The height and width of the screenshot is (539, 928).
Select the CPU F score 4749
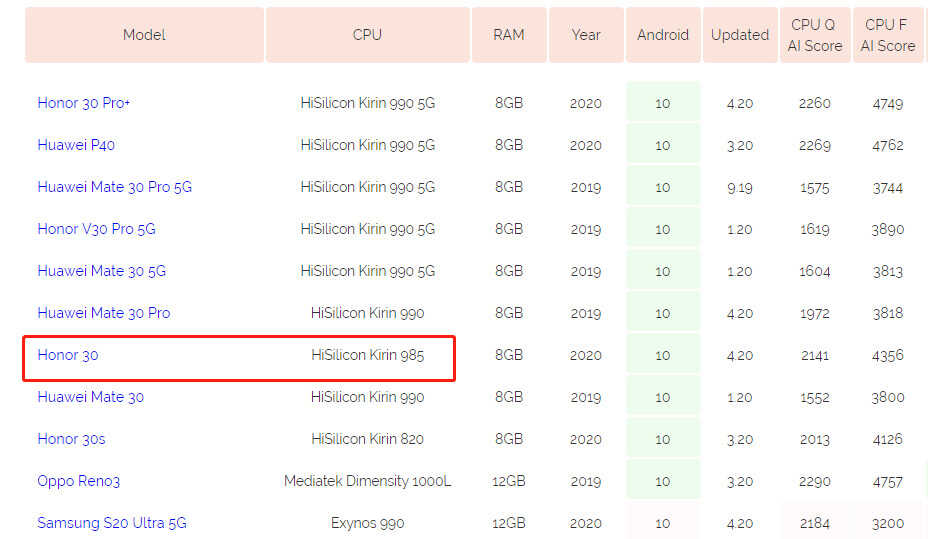pos(888,104)
